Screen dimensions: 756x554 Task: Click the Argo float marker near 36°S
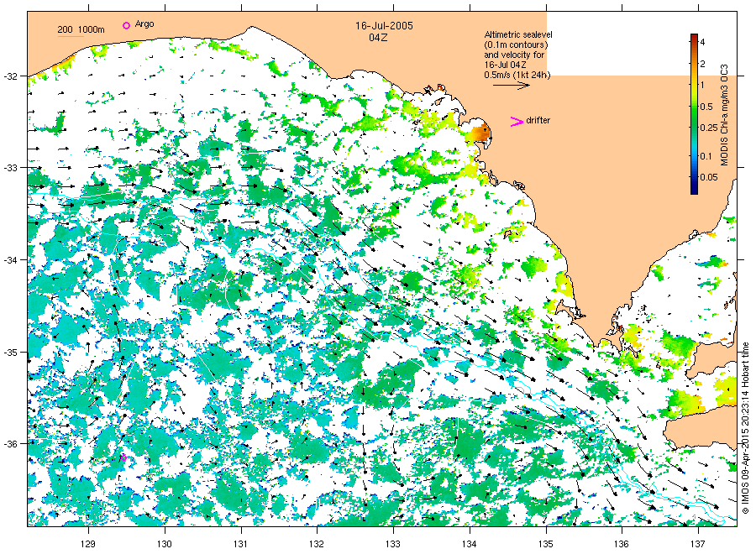(123, 457)
